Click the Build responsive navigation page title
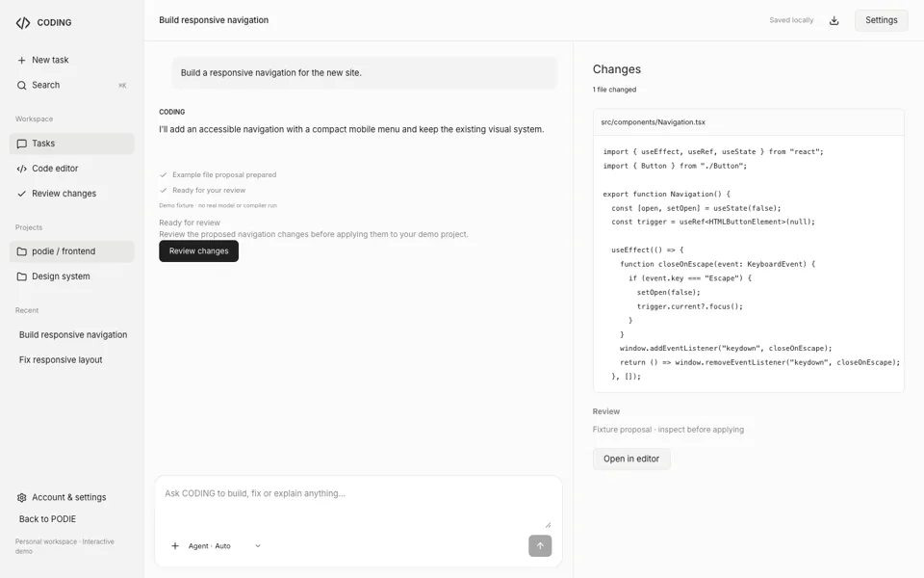This screenshot has width=924, height=578. (214, 20)
